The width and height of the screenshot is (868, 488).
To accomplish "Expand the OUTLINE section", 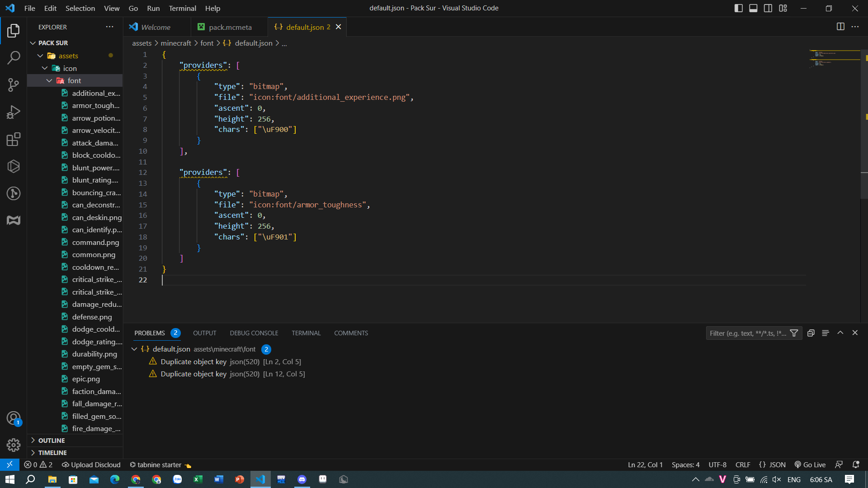I will pos(52,440).
